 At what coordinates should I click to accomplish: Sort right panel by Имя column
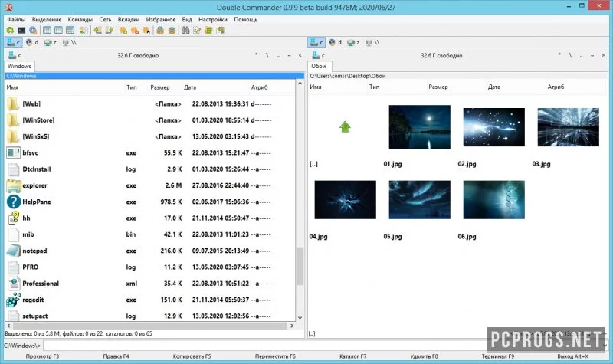[x=316, y=87]
